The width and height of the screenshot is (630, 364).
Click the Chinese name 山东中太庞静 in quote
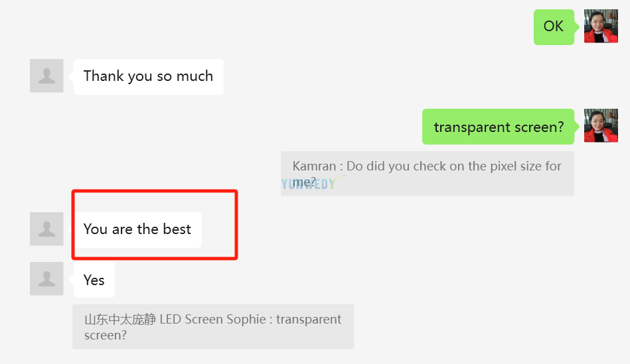tap(120, 320)
